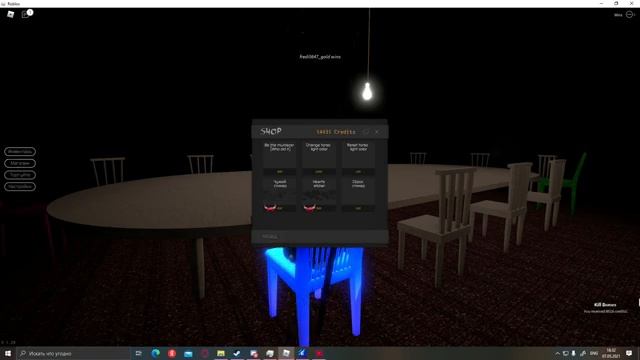Select the 'Change horse light color' card
640x360 pixels.
point(319,158)
